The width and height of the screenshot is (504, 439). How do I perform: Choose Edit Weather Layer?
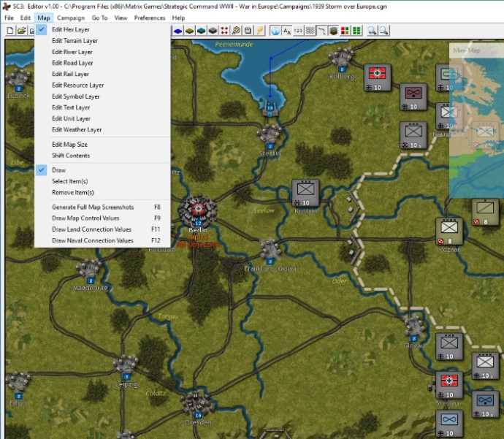point(102,130)
